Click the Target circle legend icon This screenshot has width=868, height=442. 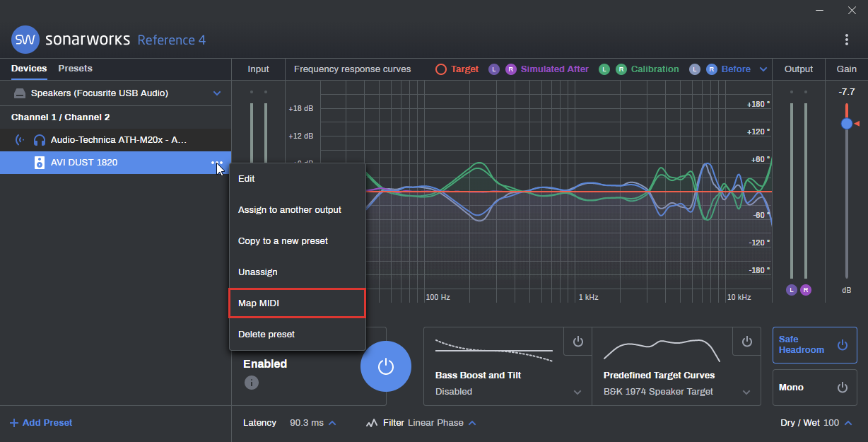(x=440, y=69)
